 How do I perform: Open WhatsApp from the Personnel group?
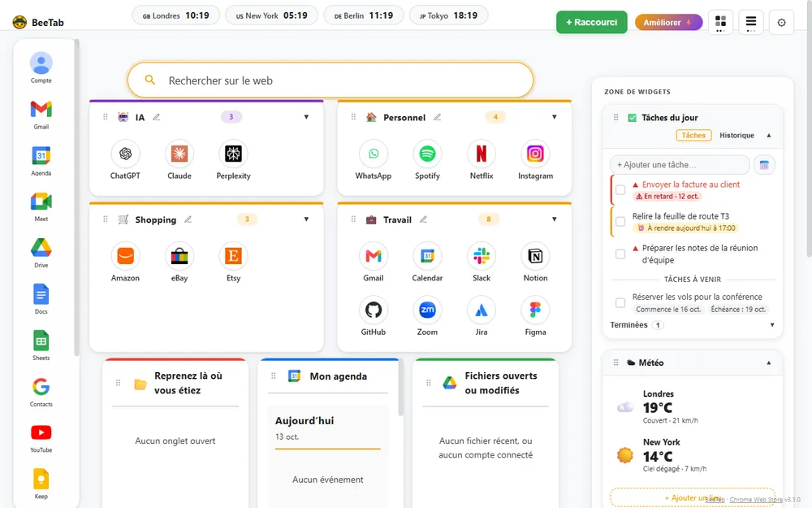click(374, 154)
